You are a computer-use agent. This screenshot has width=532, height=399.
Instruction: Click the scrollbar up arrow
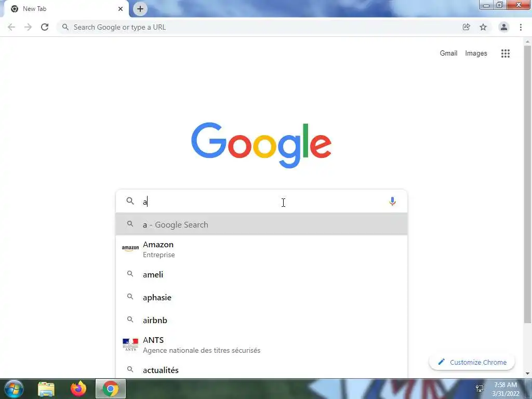(528, 42)
